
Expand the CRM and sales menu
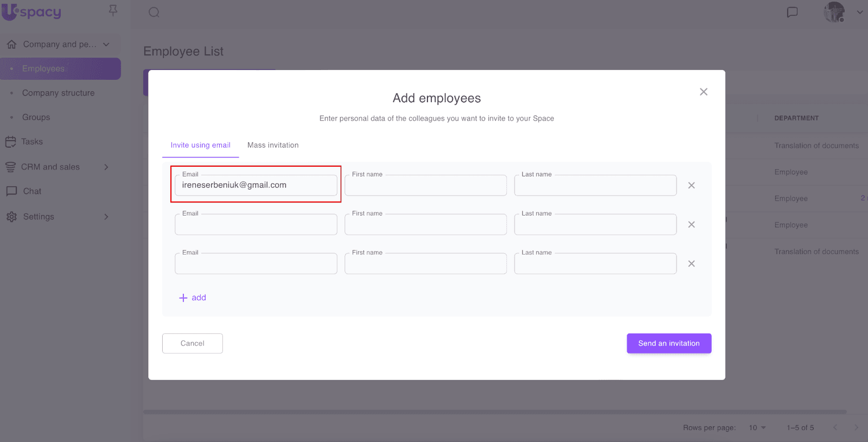pos(106,167)
